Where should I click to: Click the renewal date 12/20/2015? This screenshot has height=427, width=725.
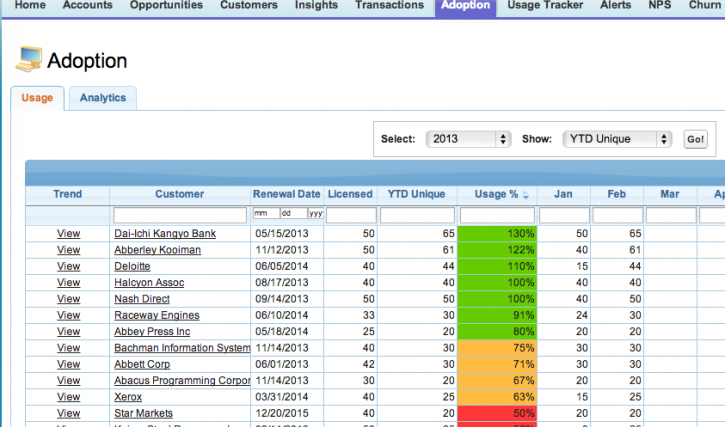[282, 413]
